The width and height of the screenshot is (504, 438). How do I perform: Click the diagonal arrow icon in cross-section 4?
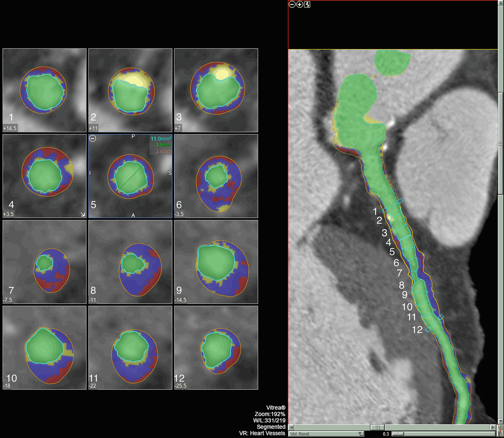(83, 214)
